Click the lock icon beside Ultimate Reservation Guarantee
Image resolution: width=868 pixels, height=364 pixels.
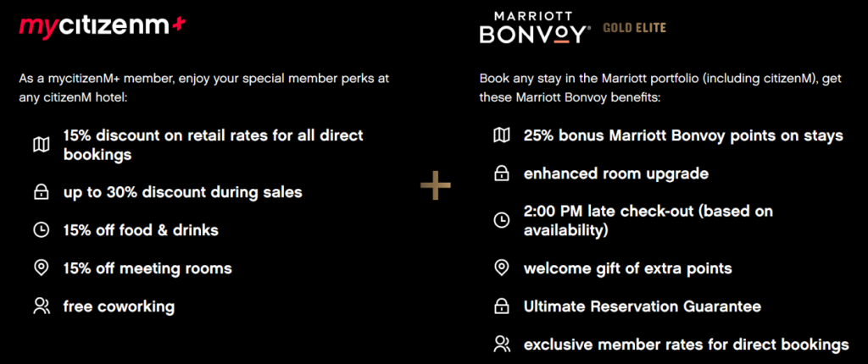(x=502, y=306)
